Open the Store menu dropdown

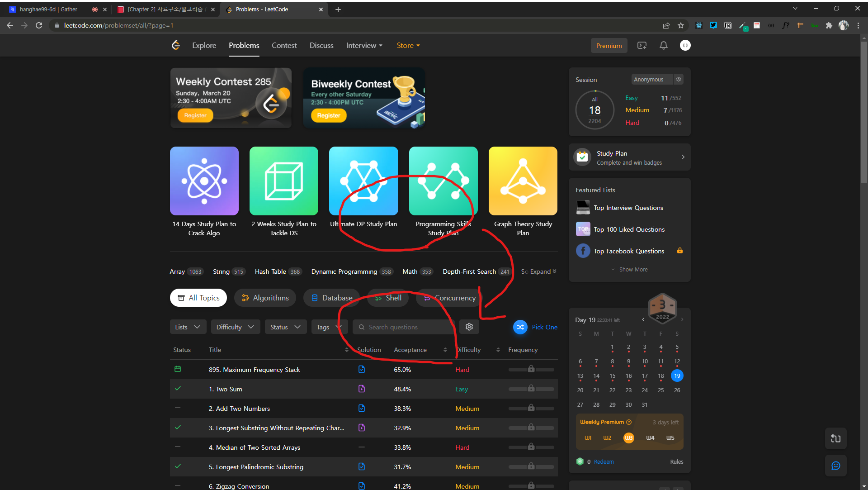pyautogui.click(x=408, y=45)
